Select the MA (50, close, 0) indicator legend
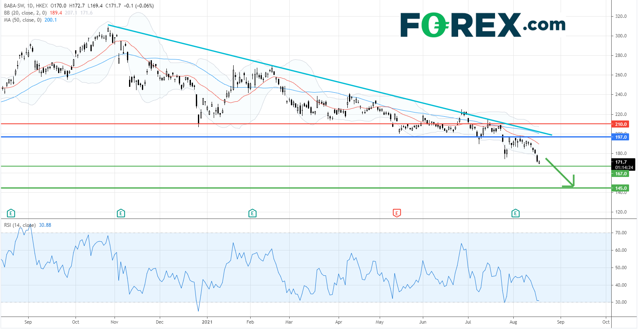The width and height of the screenshot is (644, 329). pyautogui.click(x=22, y=20)
